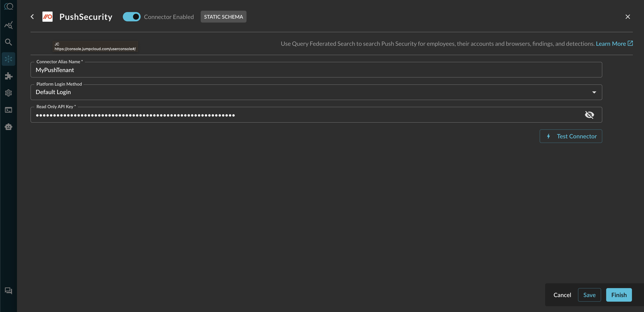
Task: Open the terminal console icon in the sidebar
Action: [8, 110]
